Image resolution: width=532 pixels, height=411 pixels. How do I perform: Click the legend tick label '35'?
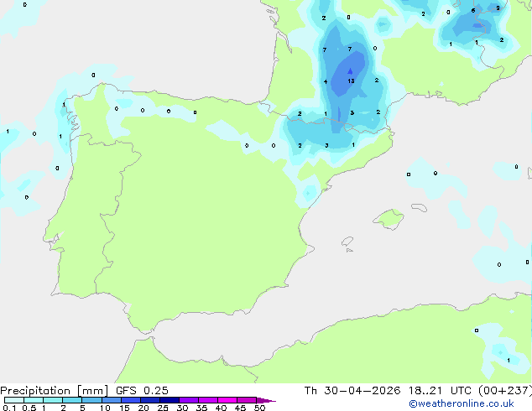201,408
